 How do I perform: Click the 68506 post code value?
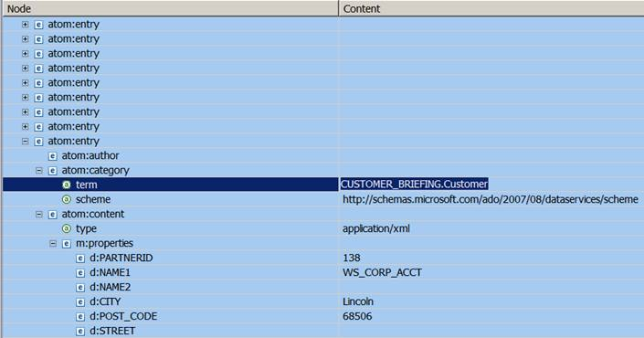coord(357,316)
